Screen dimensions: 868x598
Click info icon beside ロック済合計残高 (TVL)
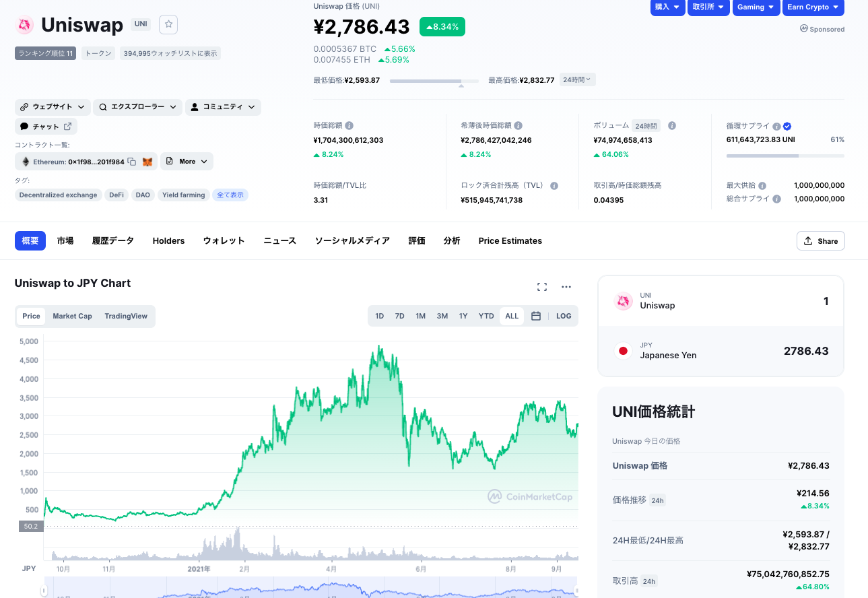[554, 186]
